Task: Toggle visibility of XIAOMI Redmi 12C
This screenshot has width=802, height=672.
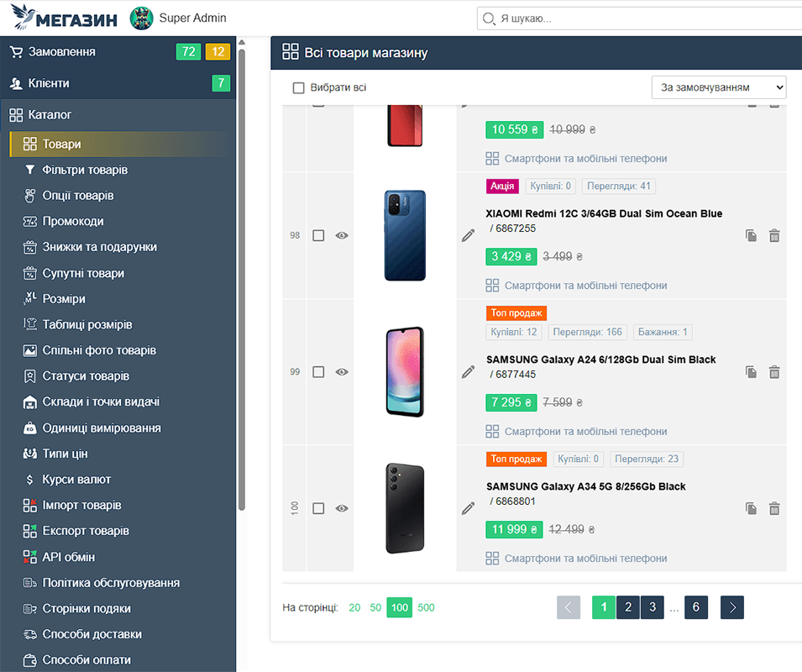Action: tap(342, 235)
